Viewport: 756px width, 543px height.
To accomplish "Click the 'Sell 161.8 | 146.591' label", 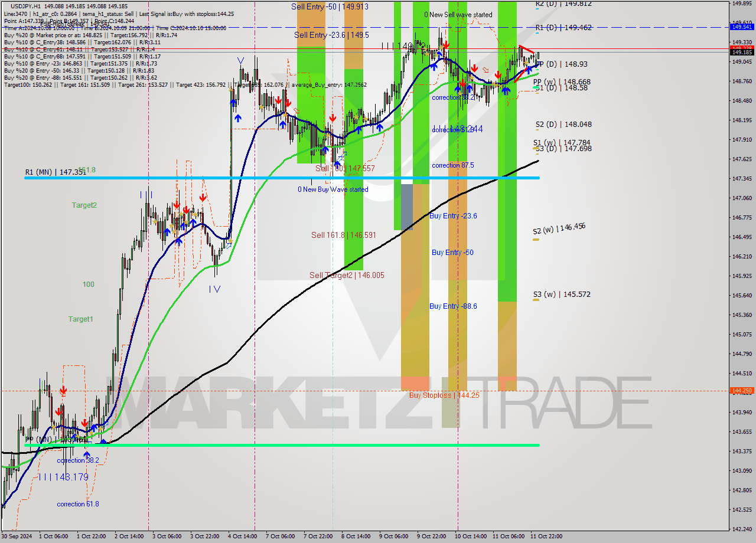I will (344, 235).
